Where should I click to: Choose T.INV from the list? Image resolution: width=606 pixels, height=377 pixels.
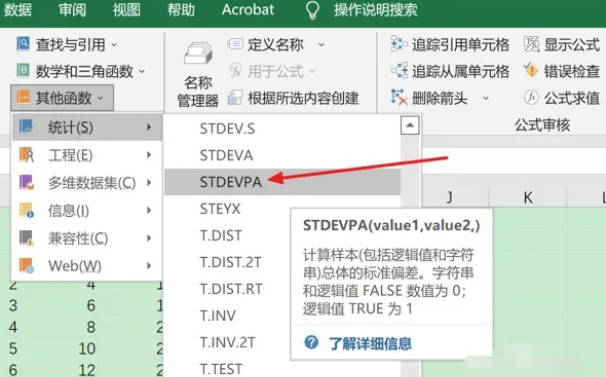click(217, 316)
